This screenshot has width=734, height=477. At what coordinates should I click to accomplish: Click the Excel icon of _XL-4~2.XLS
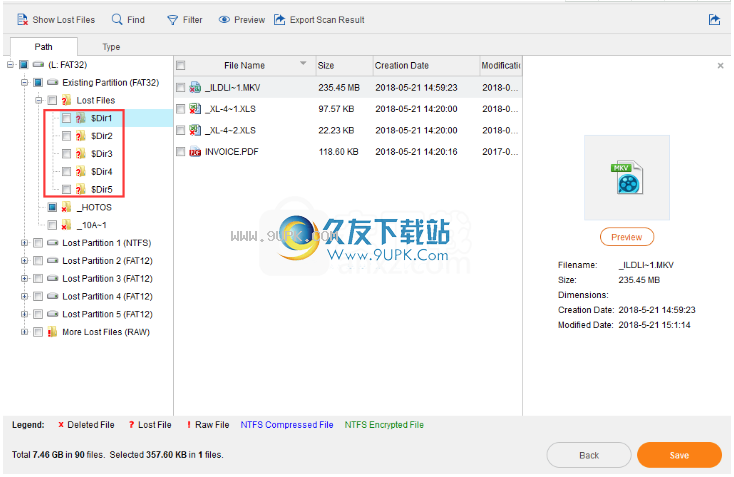pos(195,130)
